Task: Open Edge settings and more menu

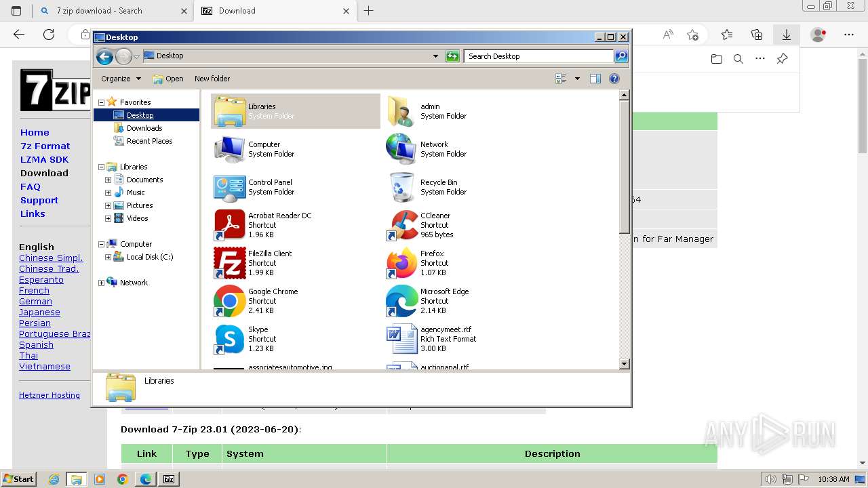Action: coord(849,35)
